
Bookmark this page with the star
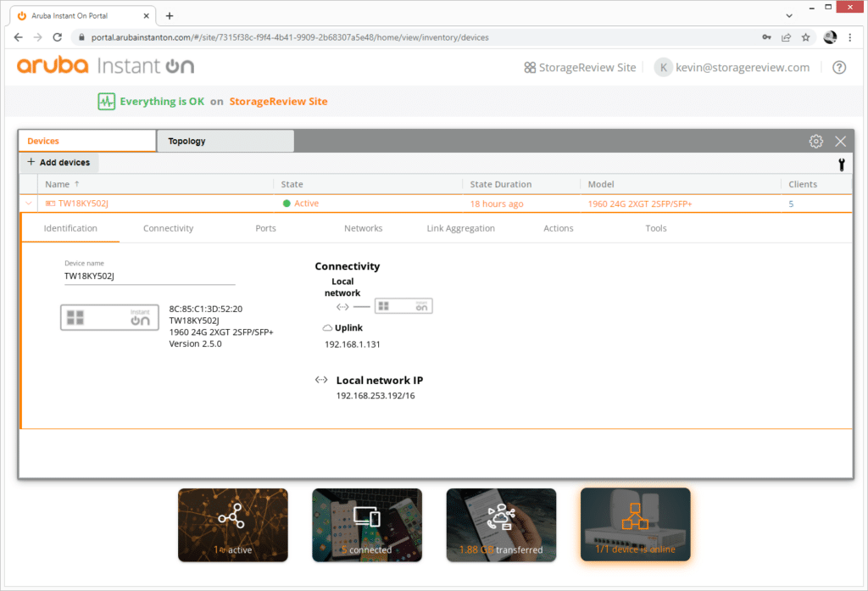[806, 37]
